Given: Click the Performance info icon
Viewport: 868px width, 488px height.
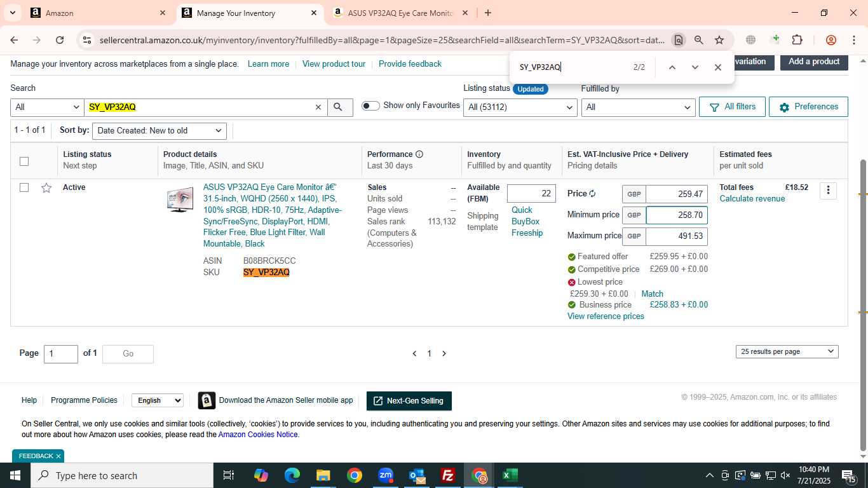Looking at the screenshot, I should pyautogui.click(x=419, y=154).
